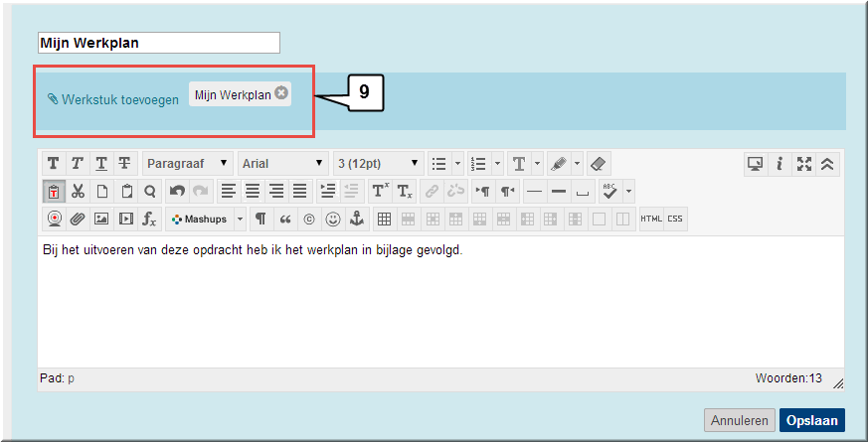This screenshot has height=442, width=868.
Task: Click the Woorden:13 word count
Action: [x=788, y=379]
